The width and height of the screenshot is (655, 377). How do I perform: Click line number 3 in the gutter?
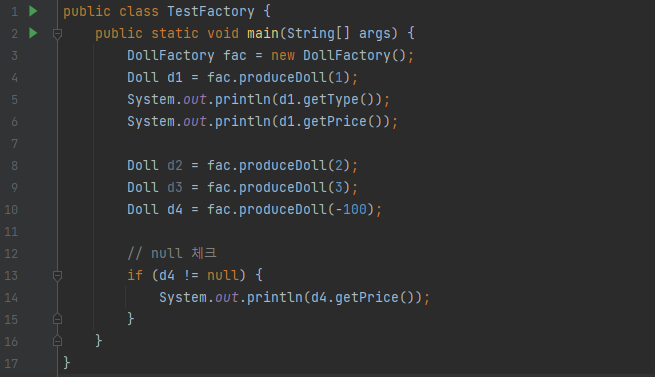(x=15, y=56)
